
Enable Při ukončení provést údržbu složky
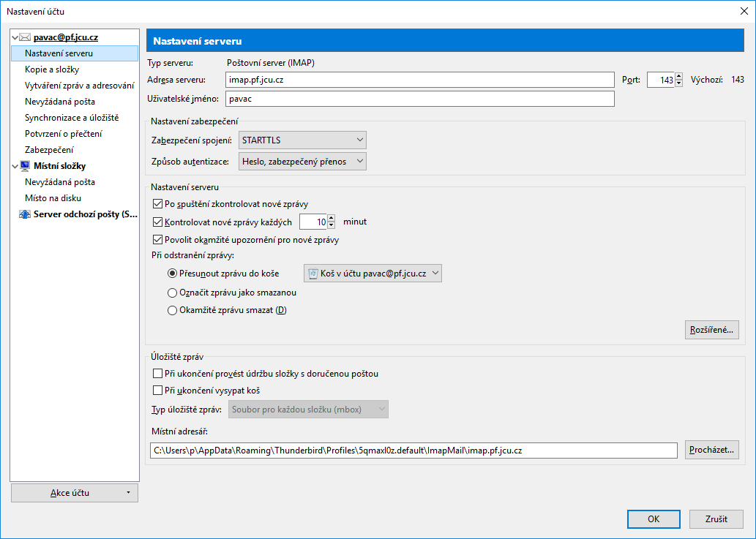[x=157, y=373]
